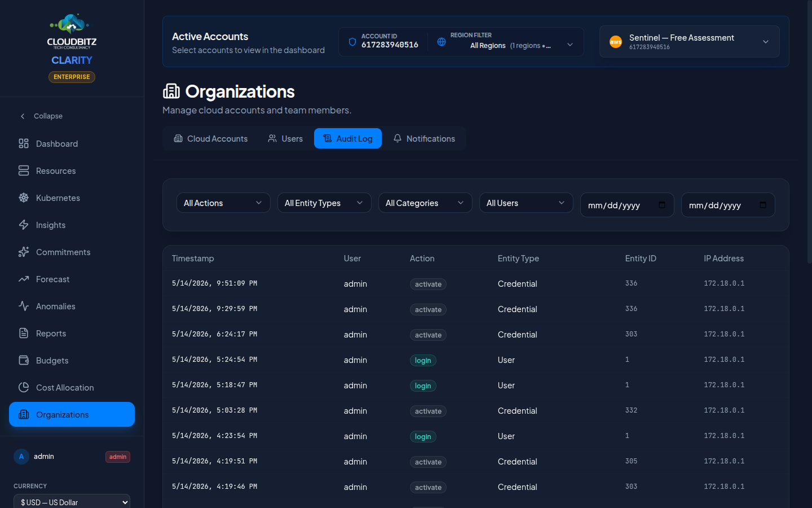Viewport: 812px width, 508px height.
Task: Click the Anomalies pulse icon
Action: [x=24, y=306]
